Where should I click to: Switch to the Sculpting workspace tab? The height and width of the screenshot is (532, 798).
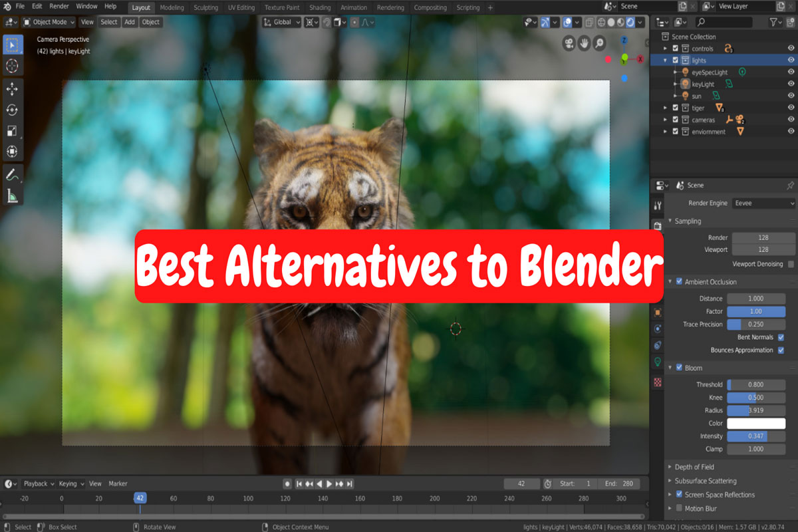[x=205, y=7]
